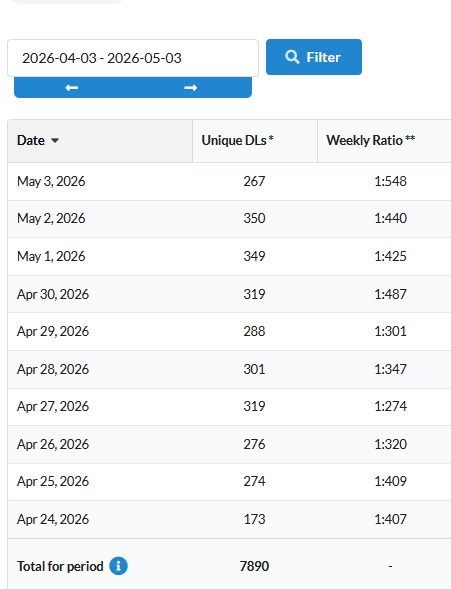The image size is (451, 589).
Task: Click the right arrow for next period
Action: (x=190, y=88)
